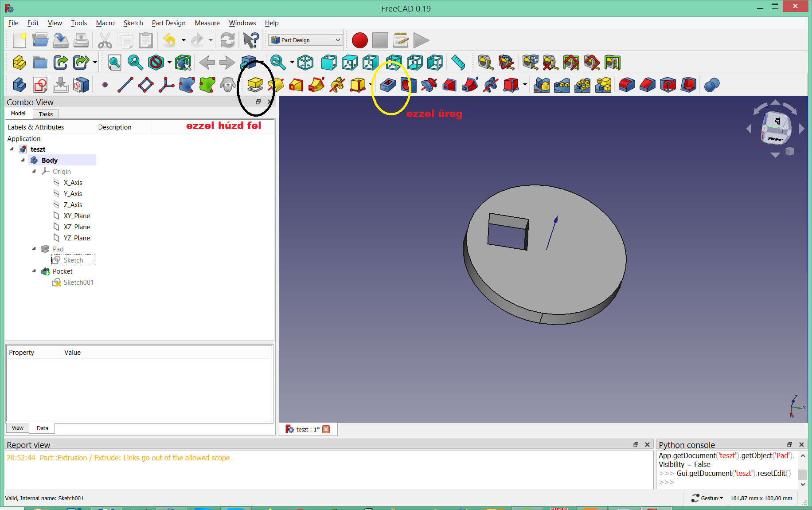Create a datum plane
Image resolution: width=812 pixels, height=510 pixels.
click(146, 85)
